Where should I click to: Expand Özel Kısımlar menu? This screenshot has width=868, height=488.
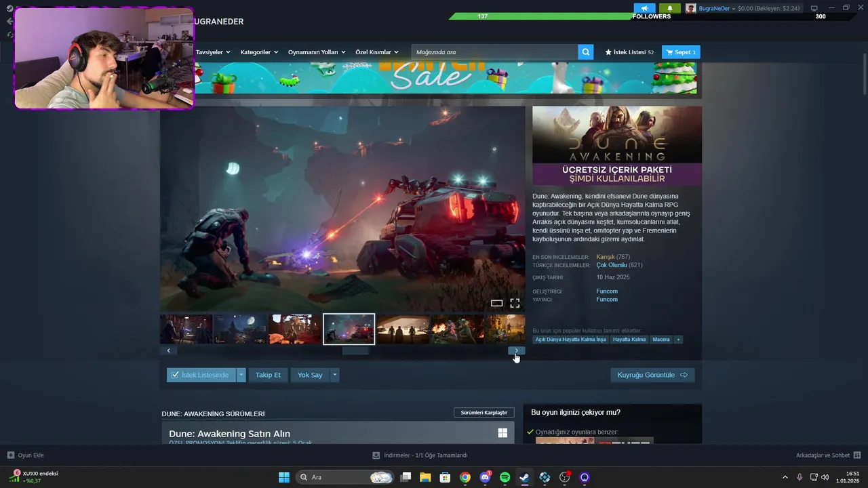(377, 52)
